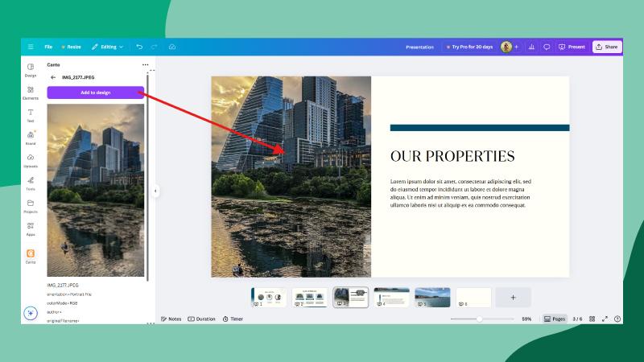Screen dimensions: 644x362
Task: Open the Projects sidebar tab
Action: click(31, 206)
